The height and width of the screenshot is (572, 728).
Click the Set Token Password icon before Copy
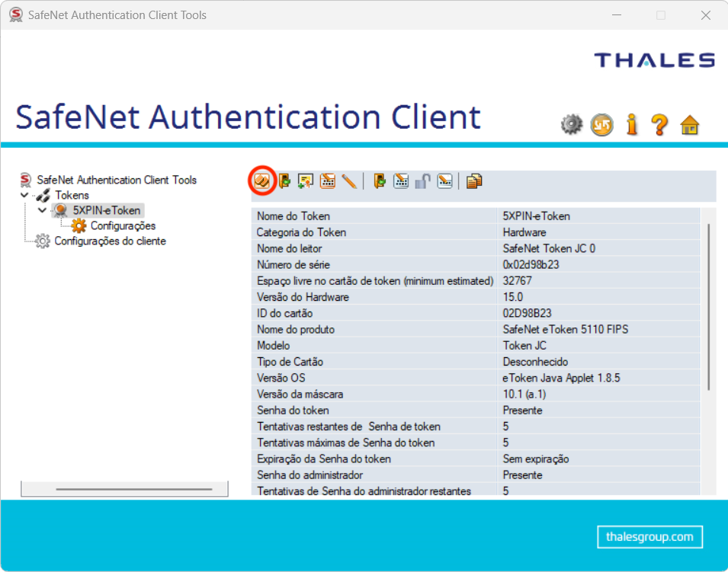tap(444, 181)
